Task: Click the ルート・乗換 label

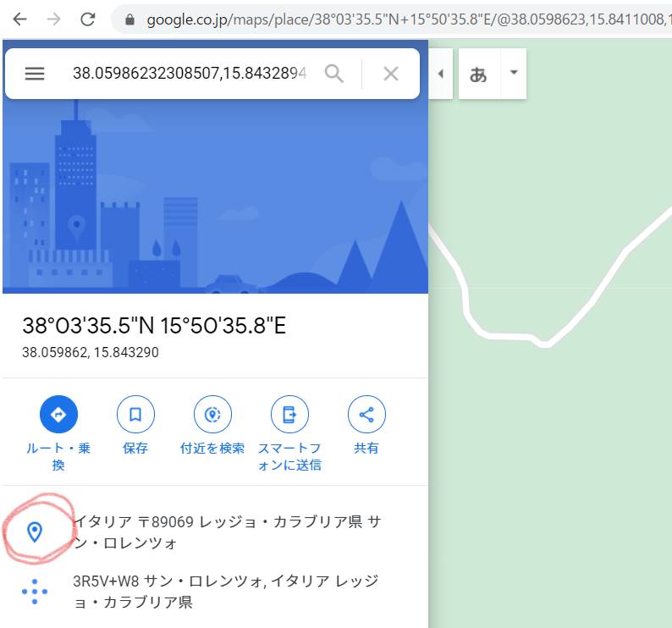Action: tap(58, 456)
